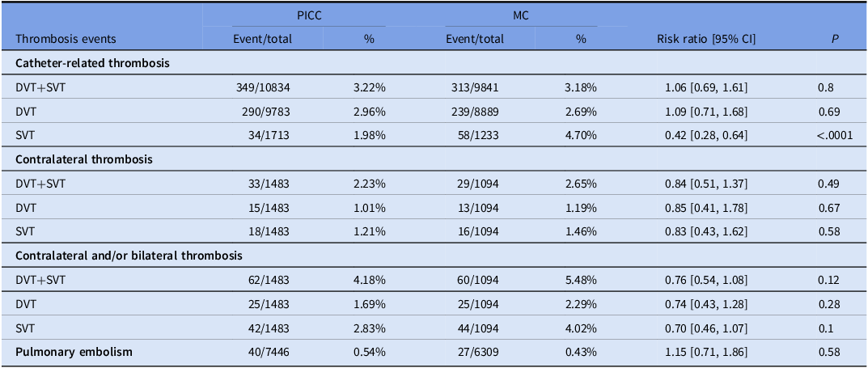Viewport: 868px width, 368px height.
Task: Click the Catheter-related thrombosis section row
Action: point(92,62)
